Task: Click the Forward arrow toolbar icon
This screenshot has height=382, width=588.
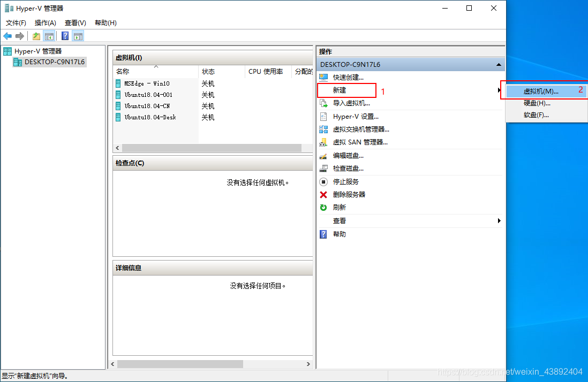Action: (19, 36)
